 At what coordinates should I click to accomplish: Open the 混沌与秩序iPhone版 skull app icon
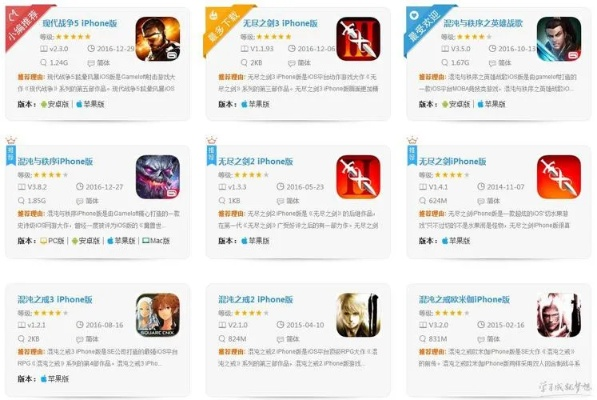click(158, 177)
